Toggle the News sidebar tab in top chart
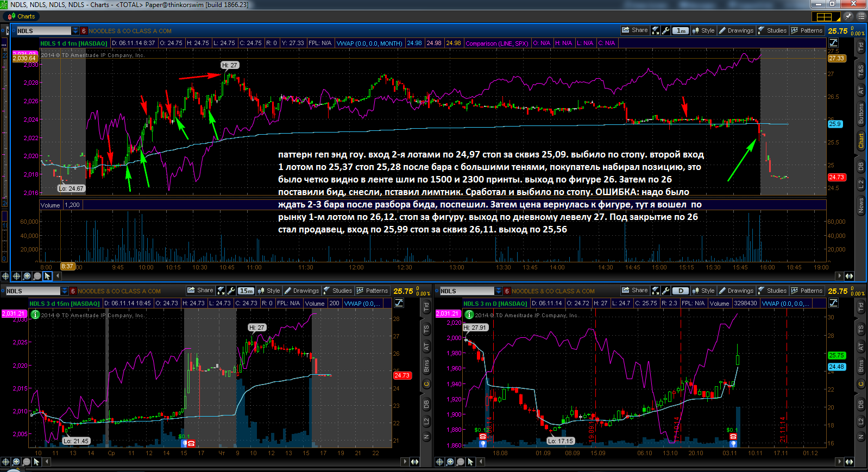 tap(861, 205)
